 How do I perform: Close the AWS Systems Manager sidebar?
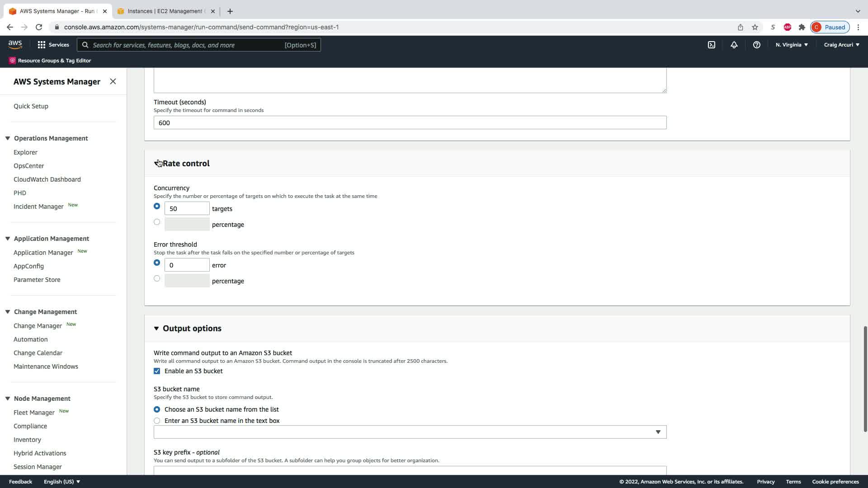(x=113, y=81)
